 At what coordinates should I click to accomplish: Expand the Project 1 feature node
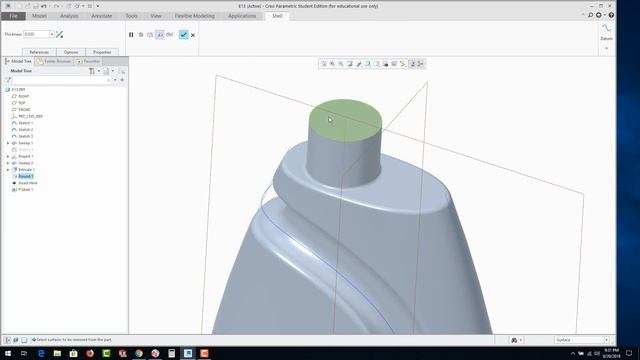[8, 156]
